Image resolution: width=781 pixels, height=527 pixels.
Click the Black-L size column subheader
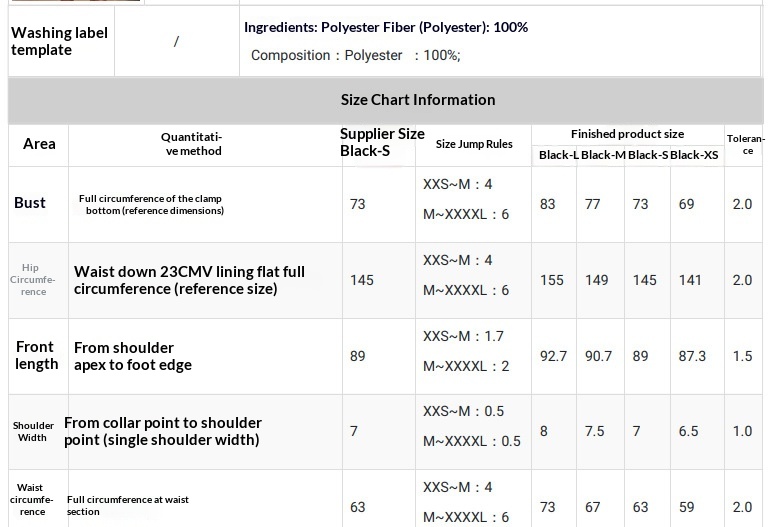(x=558, y=155)
